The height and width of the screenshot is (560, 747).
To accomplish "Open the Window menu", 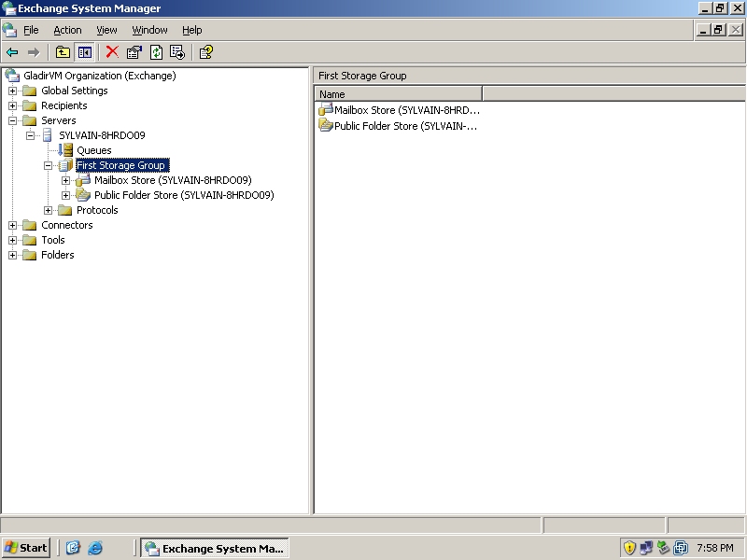I will point(149,30).
